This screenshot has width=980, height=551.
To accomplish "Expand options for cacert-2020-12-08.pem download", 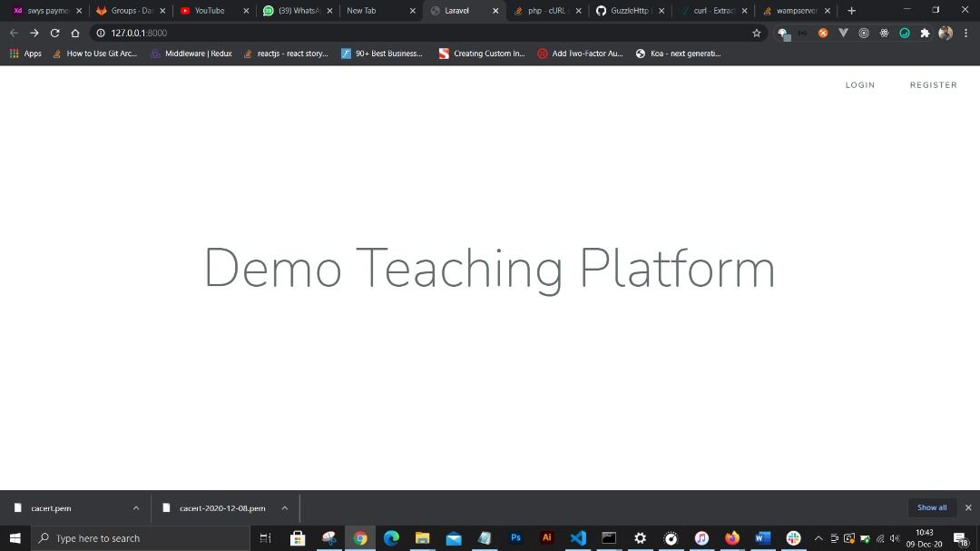I will (x=284, y=507).
